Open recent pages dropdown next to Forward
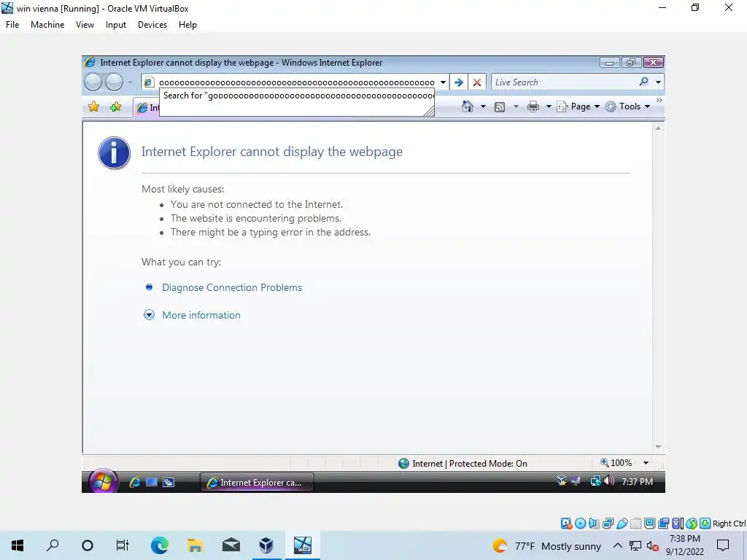Viewport: 747px width, 560px height. pos(130,82)
